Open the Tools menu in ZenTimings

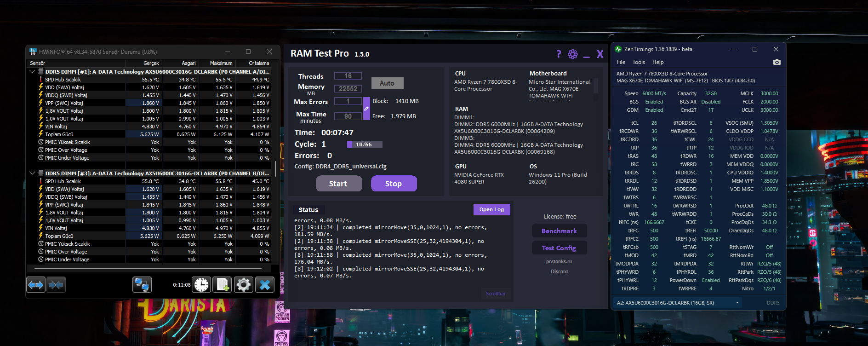tap(639, 62)
